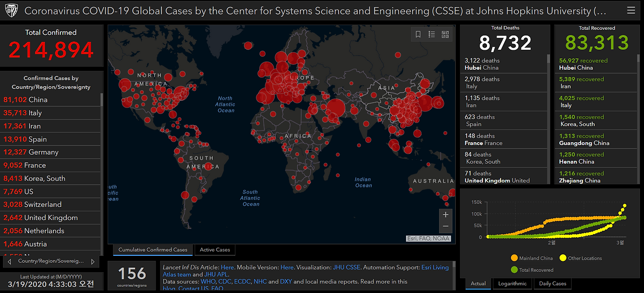The width and height of the screenshot is (644, 293).
Task: Select 81,102 China in country list
Action: tap(50, 100)
